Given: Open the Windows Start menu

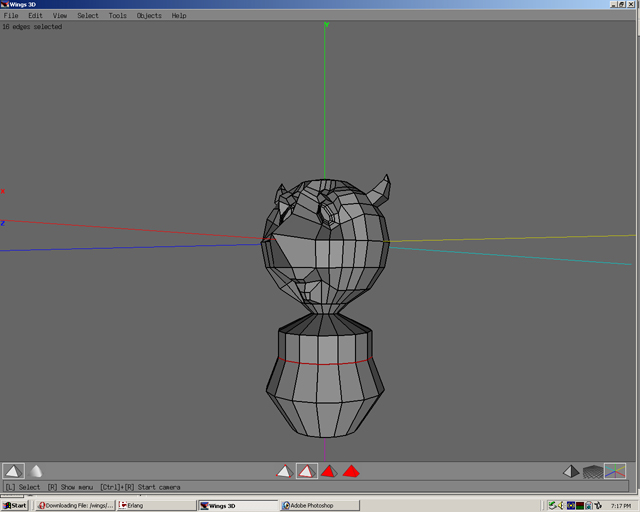Looking at the screenshot, I should click(15, 505).
